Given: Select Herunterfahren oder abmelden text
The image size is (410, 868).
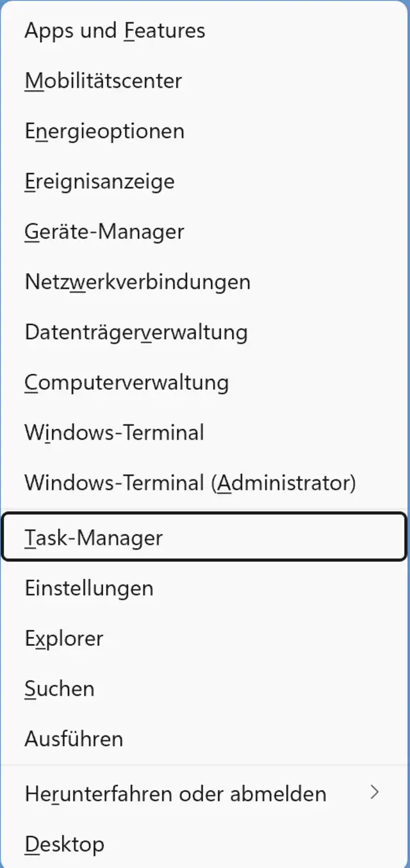Looking at the screenshot, I should pyautogui.click(x=175, y=794).
